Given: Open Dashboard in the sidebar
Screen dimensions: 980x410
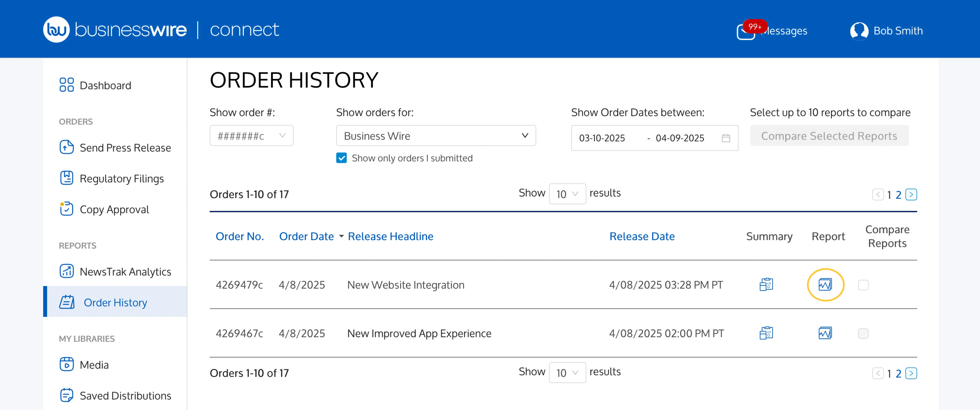Looking at the screenshot, I should 105,85.
